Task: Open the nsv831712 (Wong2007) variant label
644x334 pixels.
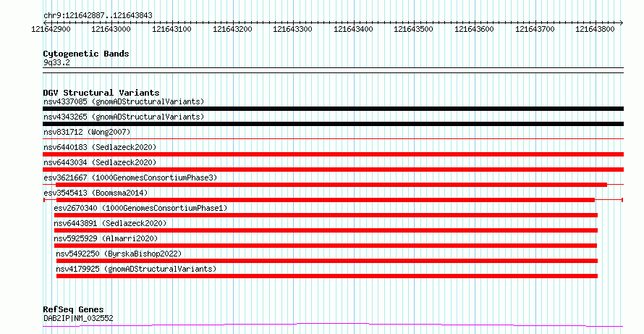Action: [87, 132]
